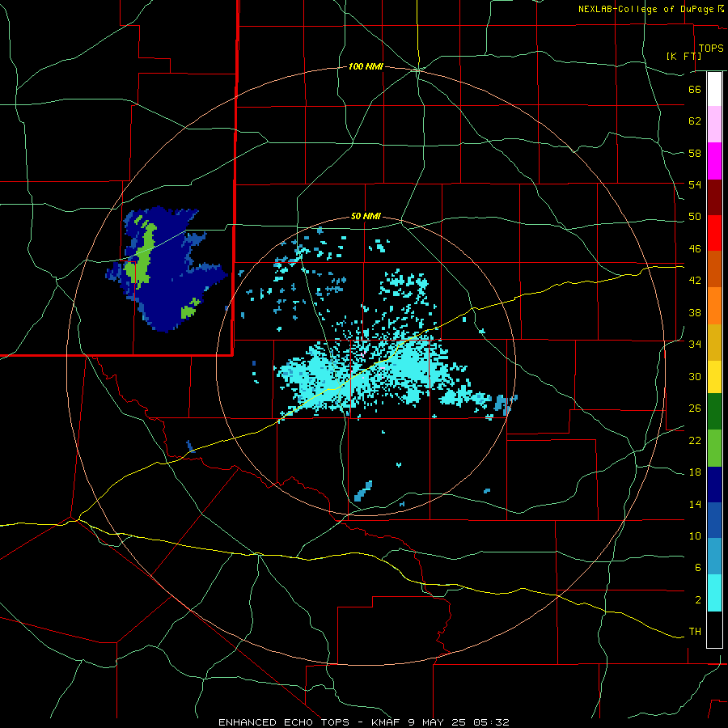728x728 pixels.
Task: Click the "100 NMI" range ring label
Action: click(x=366, y=67)
